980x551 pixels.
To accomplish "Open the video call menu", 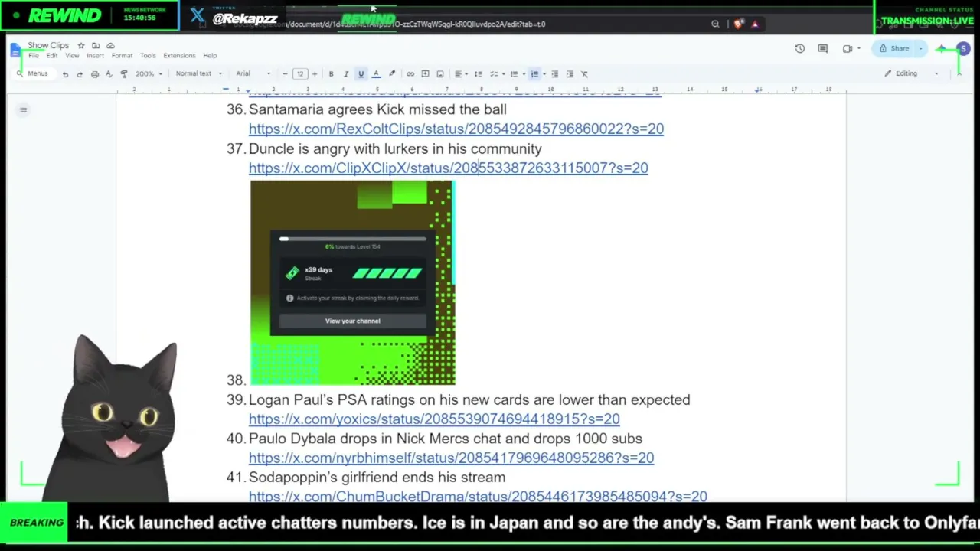I will tap(850, 49).
